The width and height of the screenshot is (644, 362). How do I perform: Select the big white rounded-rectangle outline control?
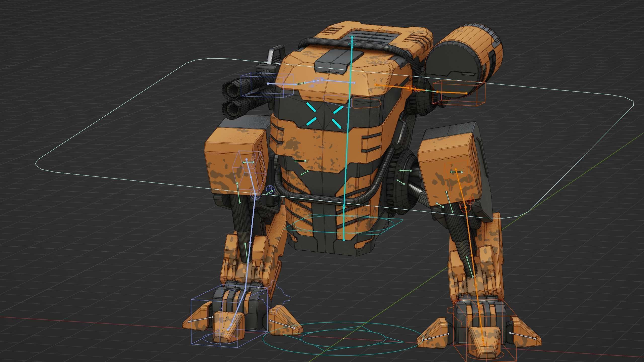(335, 138)
